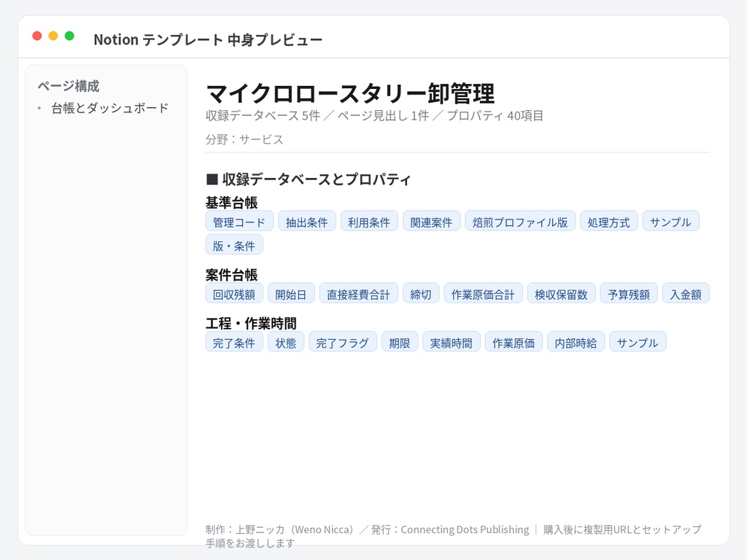
Task: Select the 直接経費合計 property tag
Action: (359, 293)
